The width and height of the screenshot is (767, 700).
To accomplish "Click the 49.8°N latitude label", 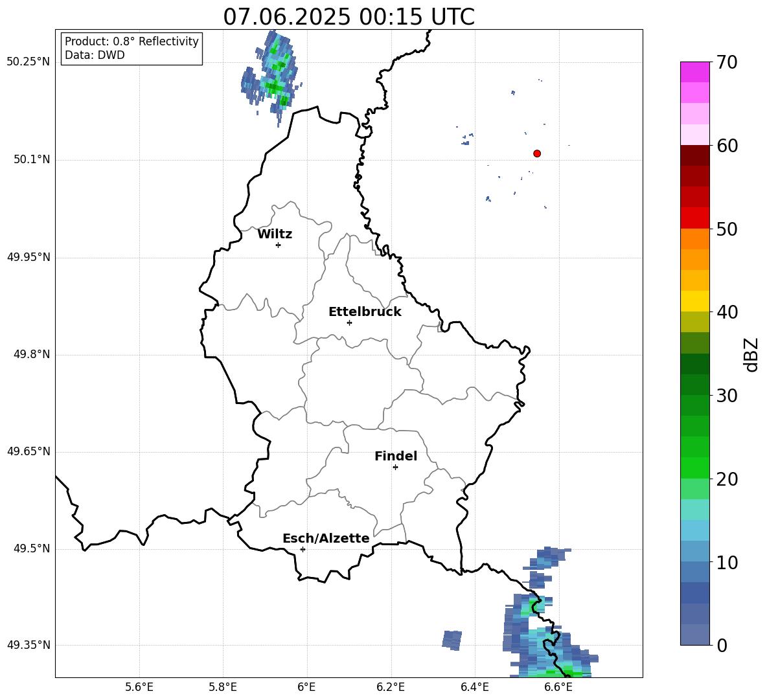I will click(x=32, y=354).
